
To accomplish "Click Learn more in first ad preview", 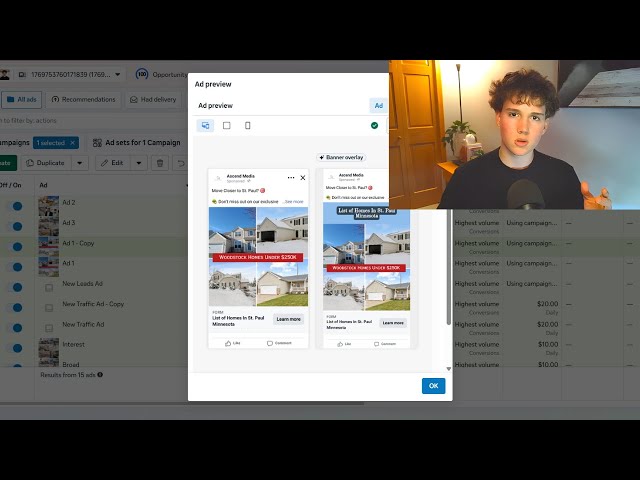I will click(288, 319).
